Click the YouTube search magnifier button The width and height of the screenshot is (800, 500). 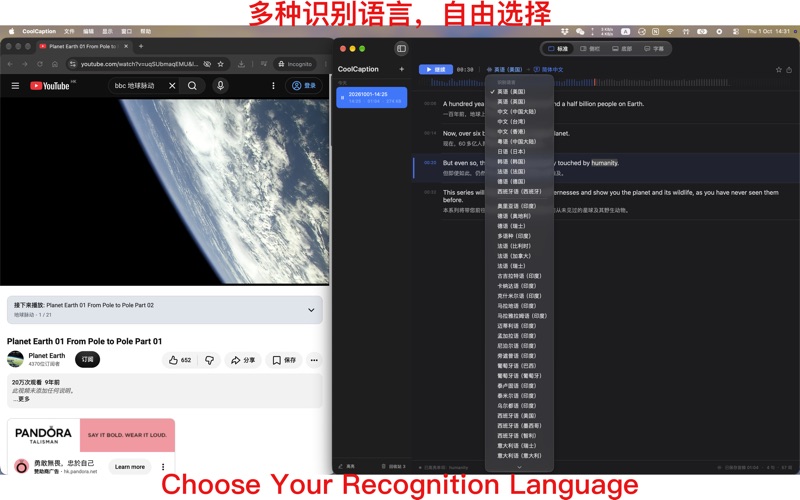coord(192,86)
